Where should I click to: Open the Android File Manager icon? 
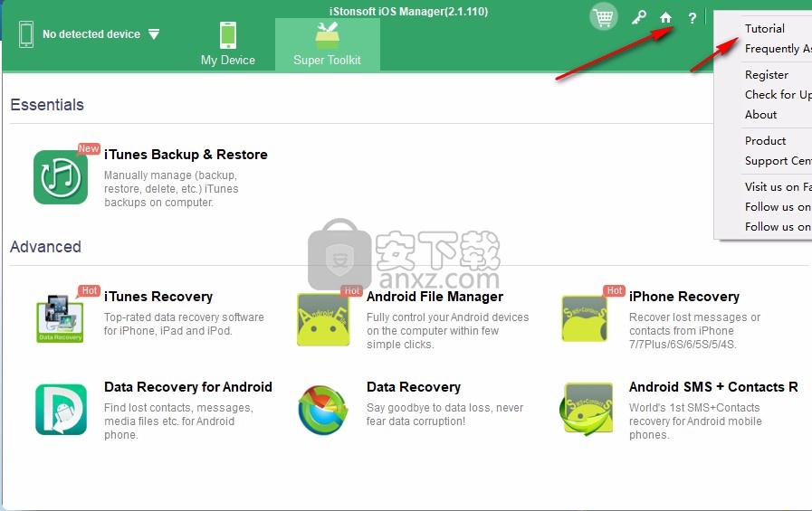click(323, 319)
